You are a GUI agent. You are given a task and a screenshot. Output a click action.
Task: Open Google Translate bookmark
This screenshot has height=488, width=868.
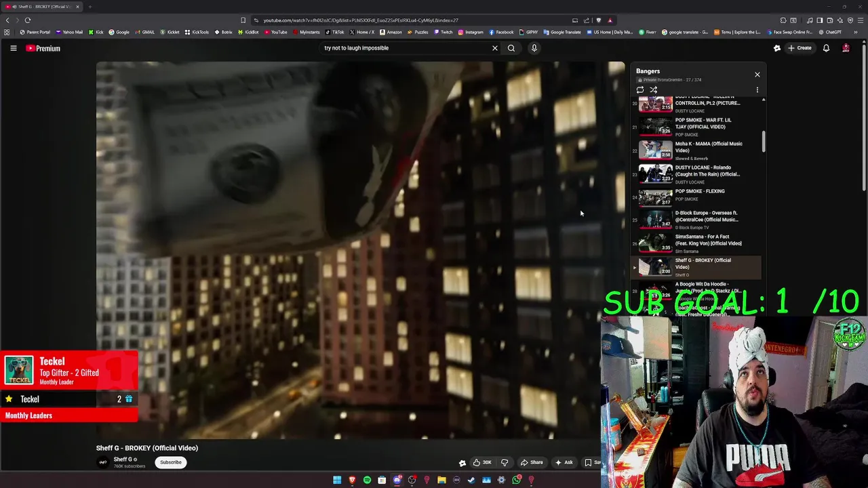562,32
